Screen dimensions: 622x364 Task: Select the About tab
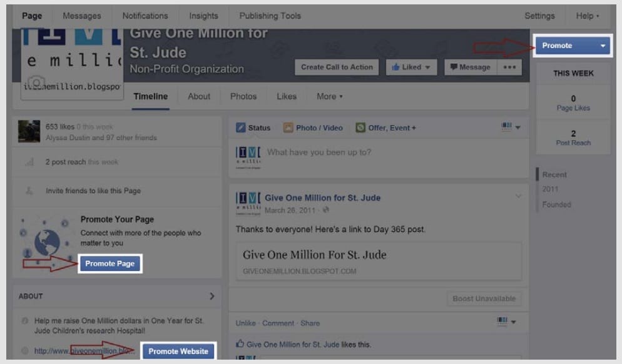tap(199, 96)
